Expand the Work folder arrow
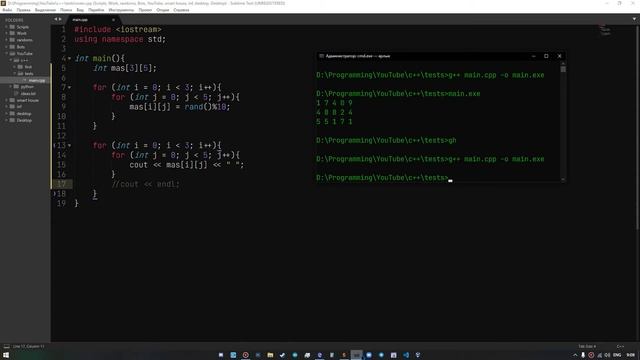This screenshot has height=360, width=640. click(x=7, y=33)
